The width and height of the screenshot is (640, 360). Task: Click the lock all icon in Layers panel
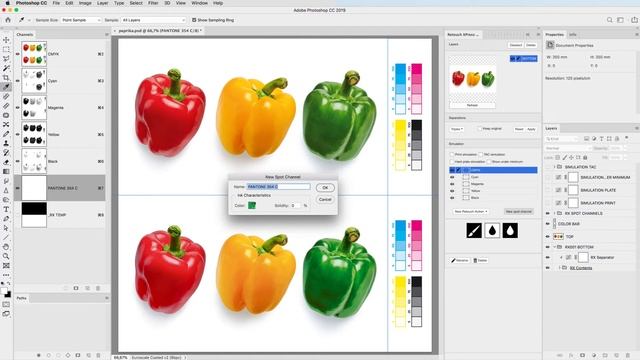coord(585,158)
